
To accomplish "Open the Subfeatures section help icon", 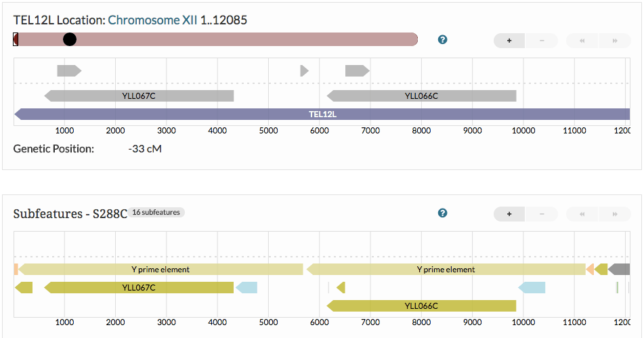I will pos(443,213).
